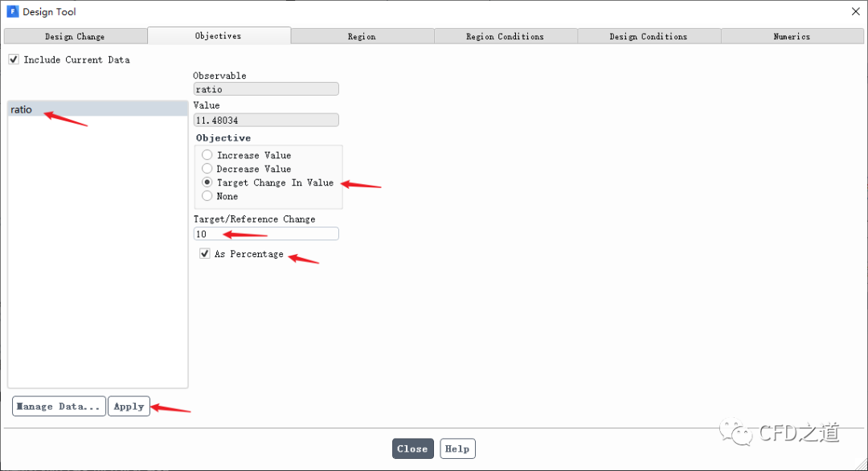Switch to the Design Conditions tab
This screenshot has width=868, height=471.
(x=649, y=36)
